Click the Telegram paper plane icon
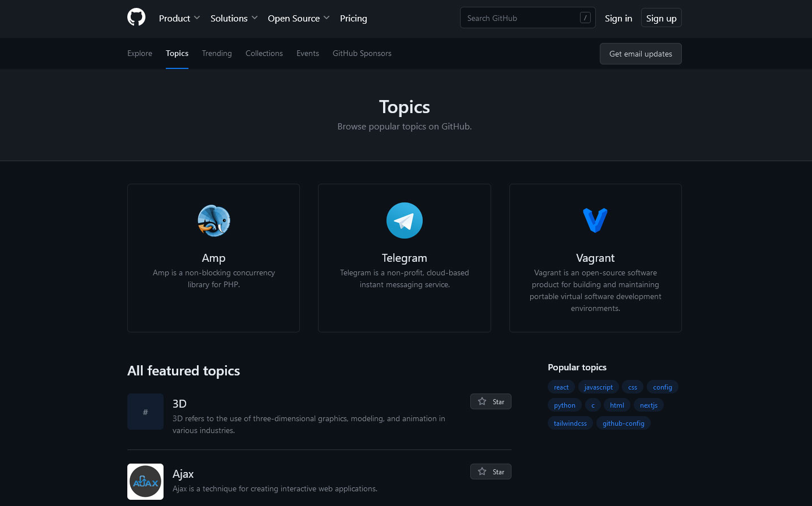This screenshot has height=506, width=812. (404, 220)
